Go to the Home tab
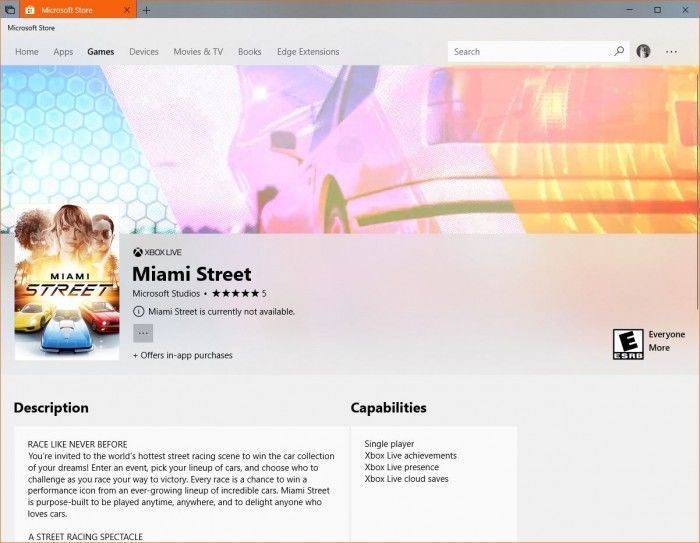 tap(27, 52)
